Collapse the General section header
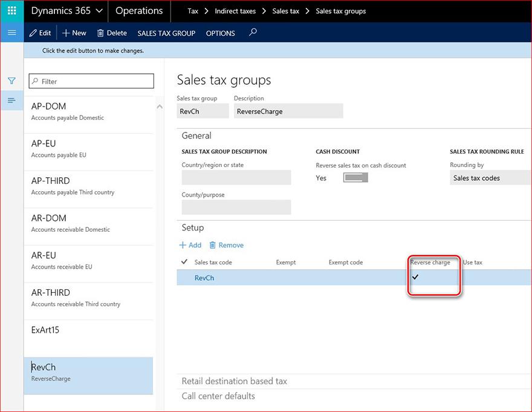 point(196,136)
